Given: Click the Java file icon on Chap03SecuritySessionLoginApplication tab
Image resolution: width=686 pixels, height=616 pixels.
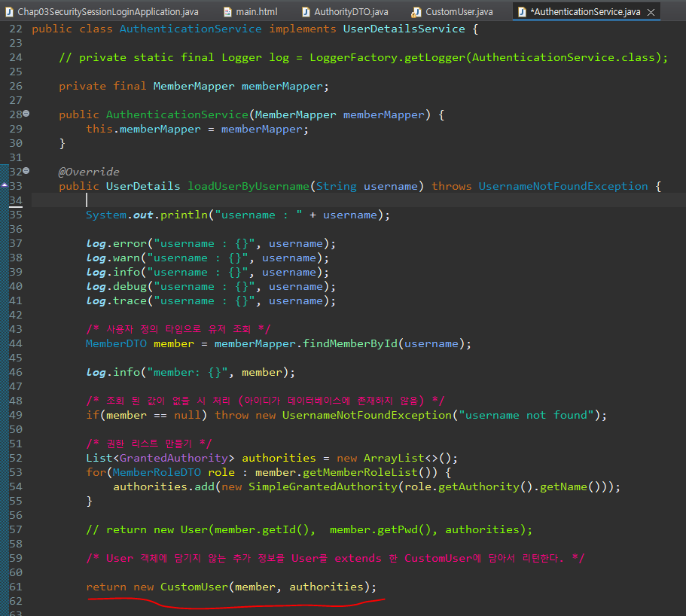Looking at the screenshot, I should (x=9, y=12).
